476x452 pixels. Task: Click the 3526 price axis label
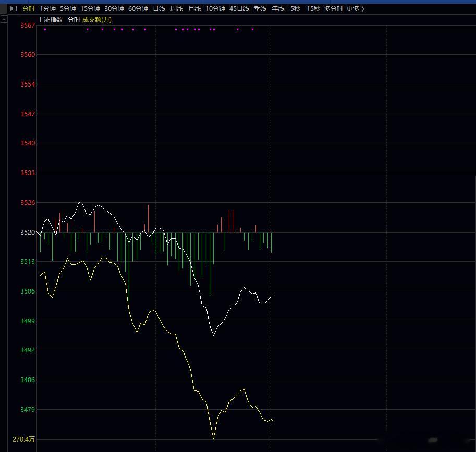[x=28, y=203]
